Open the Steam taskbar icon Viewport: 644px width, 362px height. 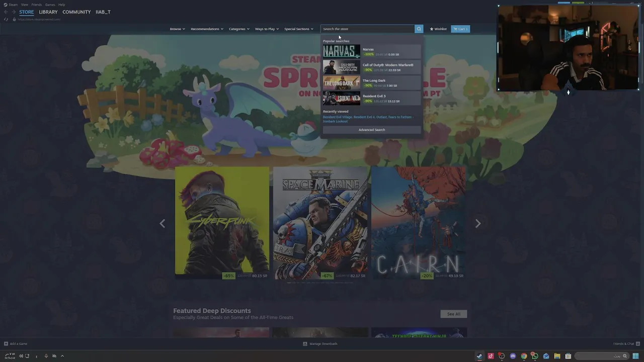[479, 356]
